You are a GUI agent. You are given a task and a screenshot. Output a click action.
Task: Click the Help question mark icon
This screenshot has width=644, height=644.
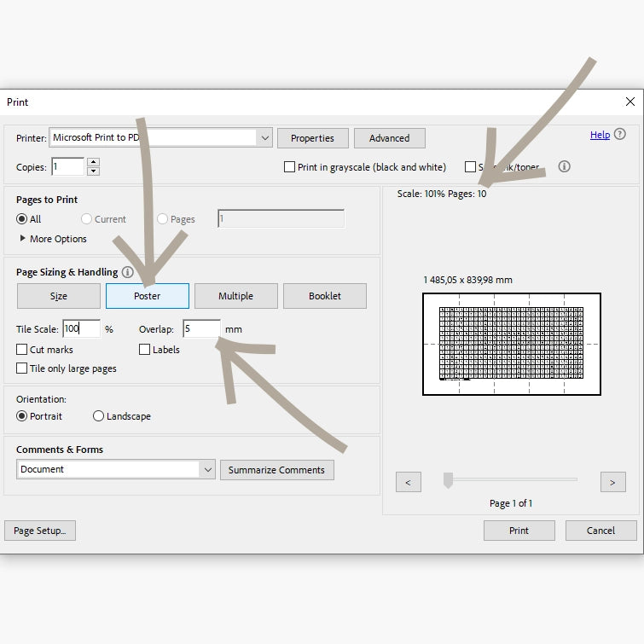620,135
